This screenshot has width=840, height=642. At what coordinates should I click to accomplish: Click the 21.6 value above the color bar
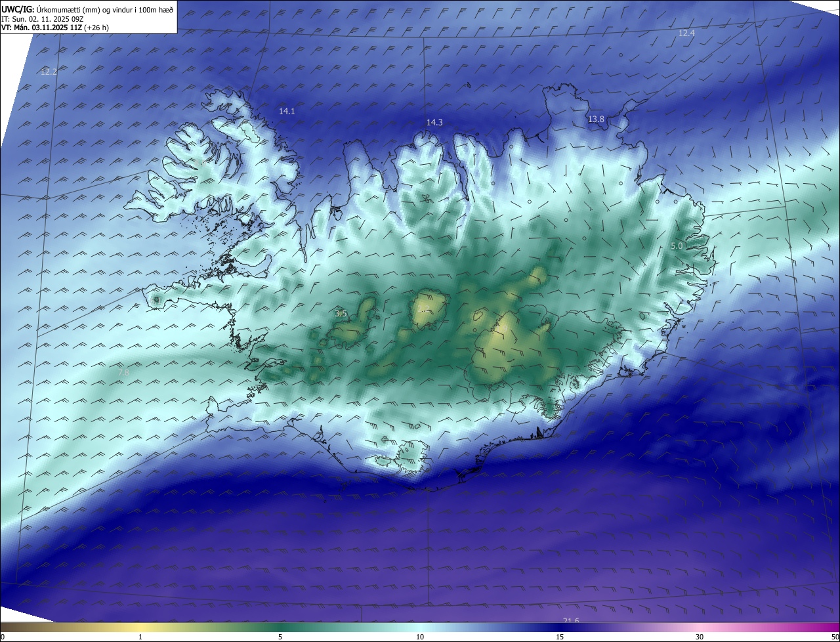pos(572,620)
